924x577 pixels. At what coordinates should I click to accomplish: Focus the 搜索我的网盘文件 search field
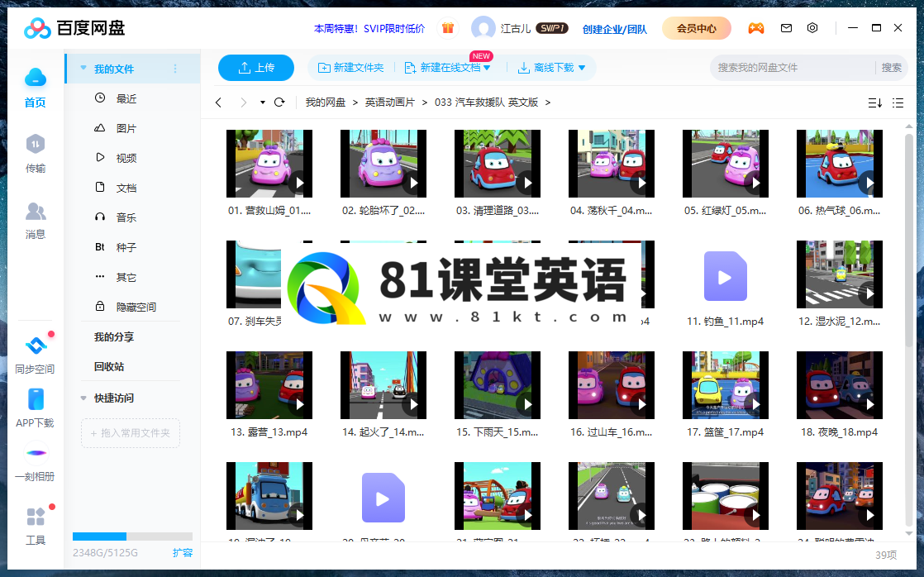[793, 68]
